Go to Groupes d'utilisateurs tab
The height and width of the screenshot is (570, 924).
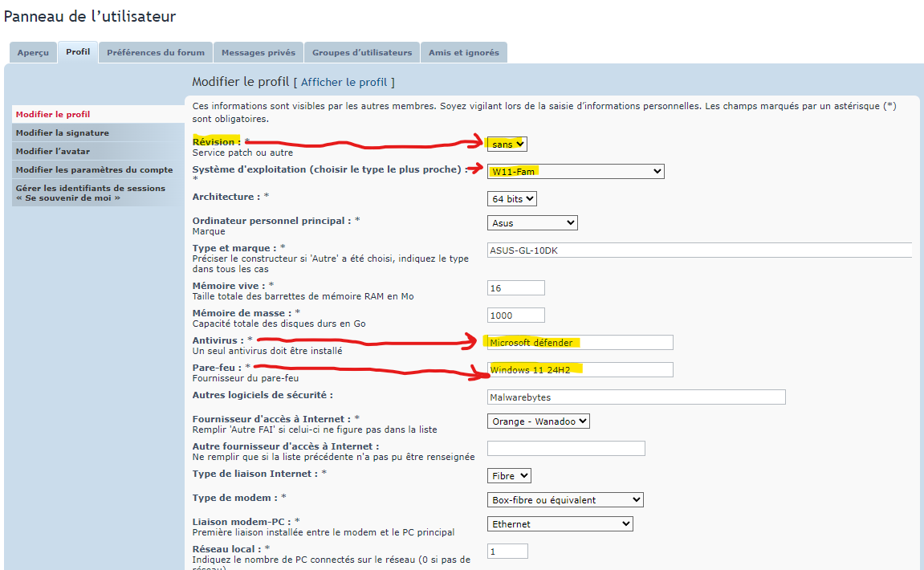coord(362,52)
